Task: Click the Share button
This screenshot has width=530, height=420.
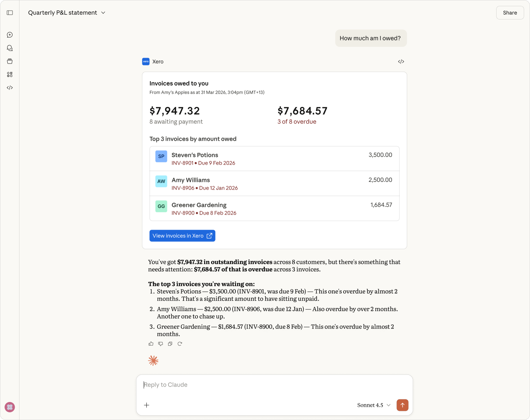Action: (510, 13)
